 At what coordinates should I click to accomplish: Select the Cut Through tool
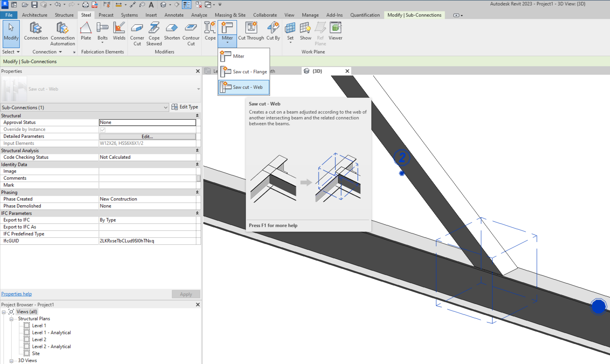(x=251, y=31)
